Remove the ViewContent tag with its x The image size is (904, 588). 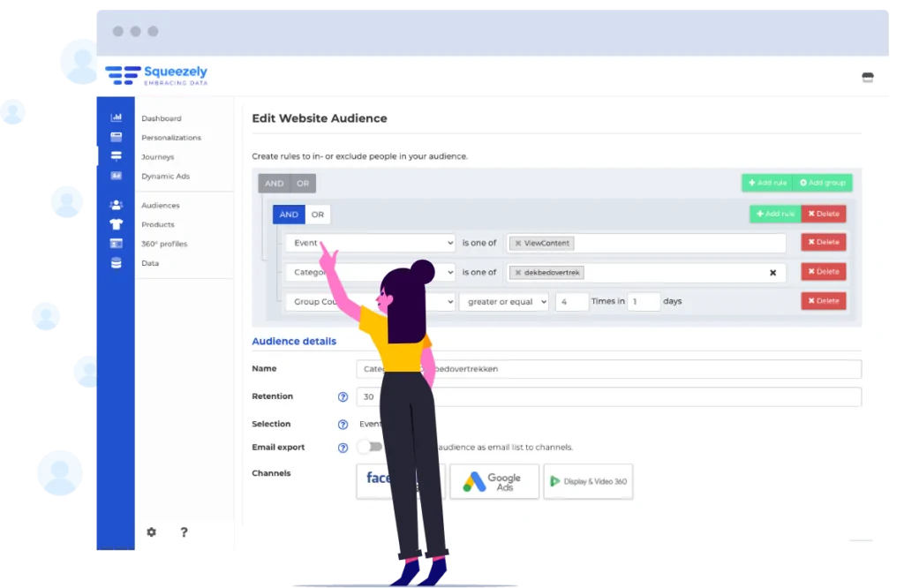point(517,243)
